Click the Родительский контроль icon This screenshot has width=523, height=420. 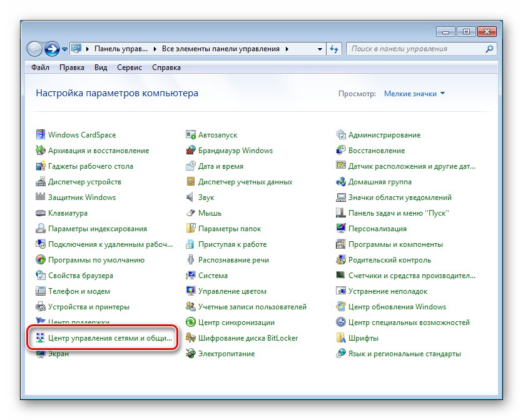pos(341,259)
